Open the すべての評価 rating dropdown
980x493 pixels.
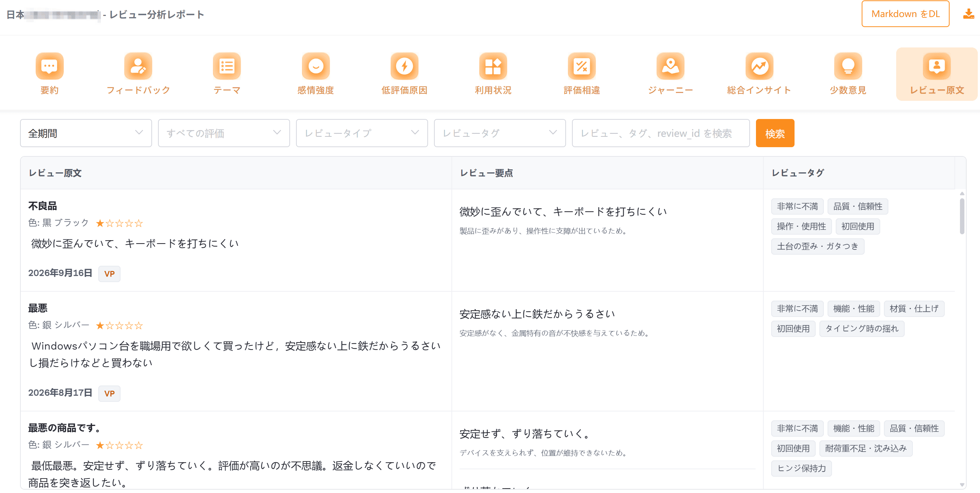224,133
